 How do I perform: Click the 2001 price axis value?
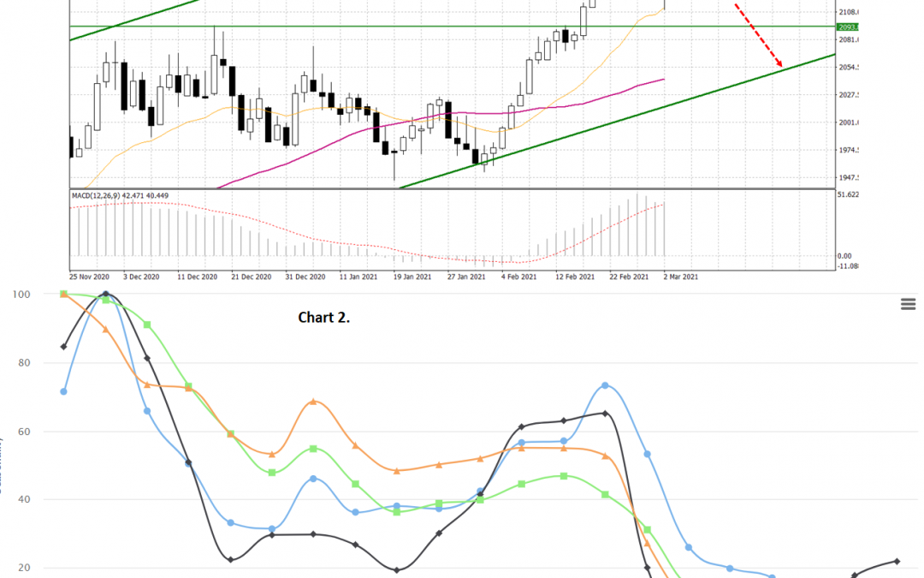[849, 122]
